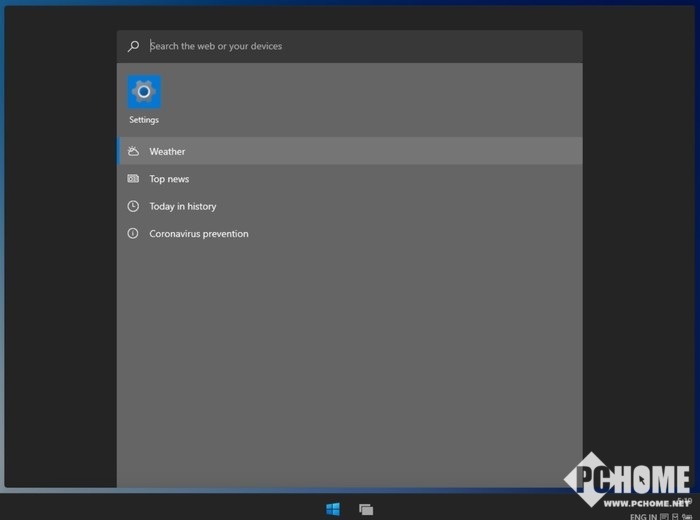Click the Settings label under the tile
Viewport: 700px width, 520px height.
click(x=144, y=120)
